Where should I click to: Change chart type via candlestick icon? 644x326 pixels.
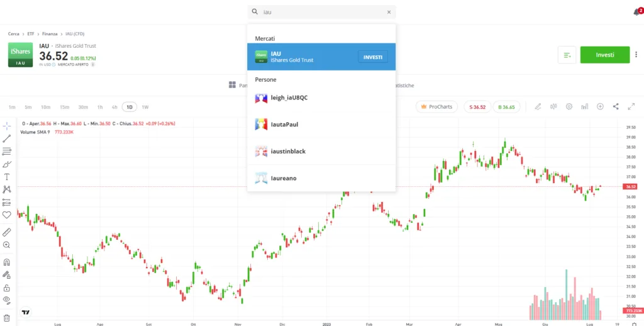(553, 107)
